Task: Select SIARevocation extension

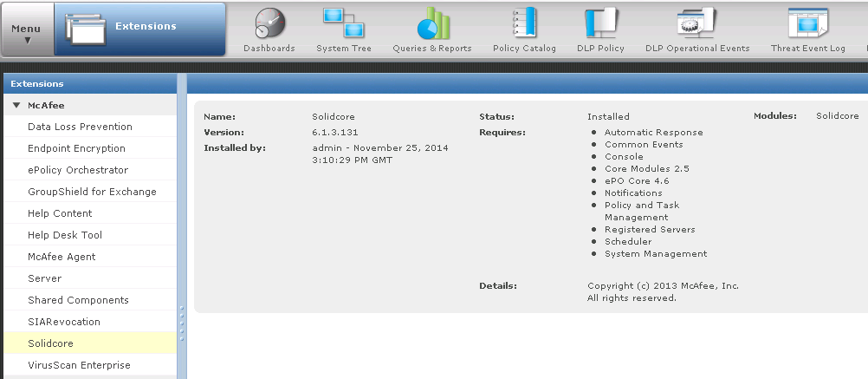Action: pyautogui.click(x=90, y=322)
